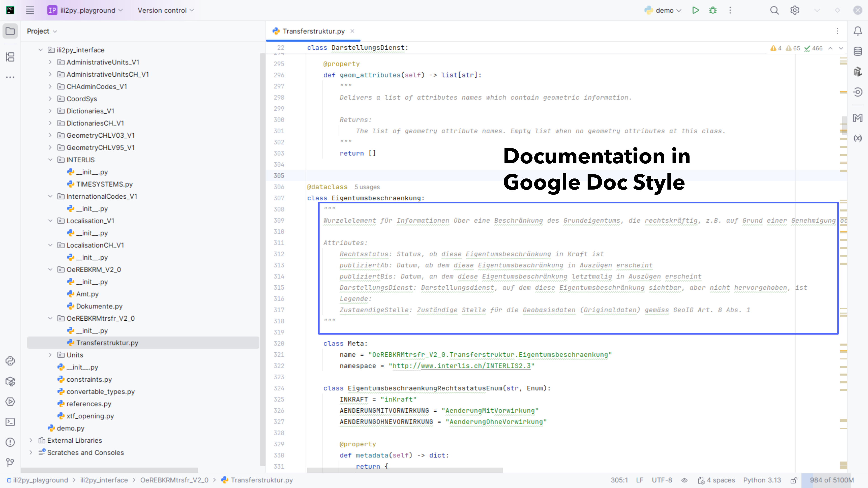
Task: Toggle the Project tool window folder button
Action: click(10, 31)
